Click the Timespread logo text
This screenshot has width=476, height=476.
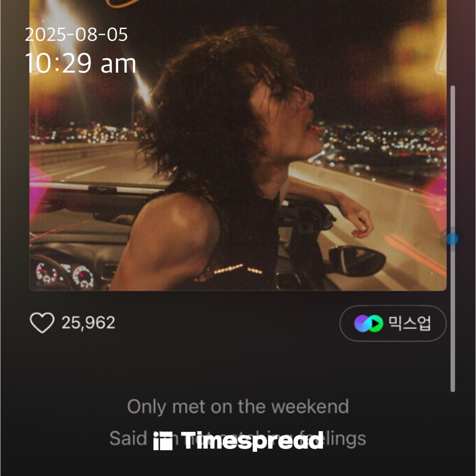coord(252,441)
